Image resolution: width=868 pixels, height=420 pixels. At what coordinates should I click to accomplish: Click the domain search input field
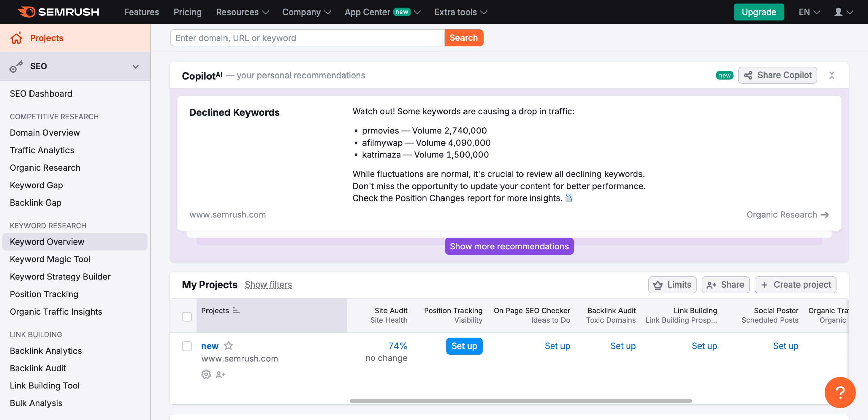(307, 38)
